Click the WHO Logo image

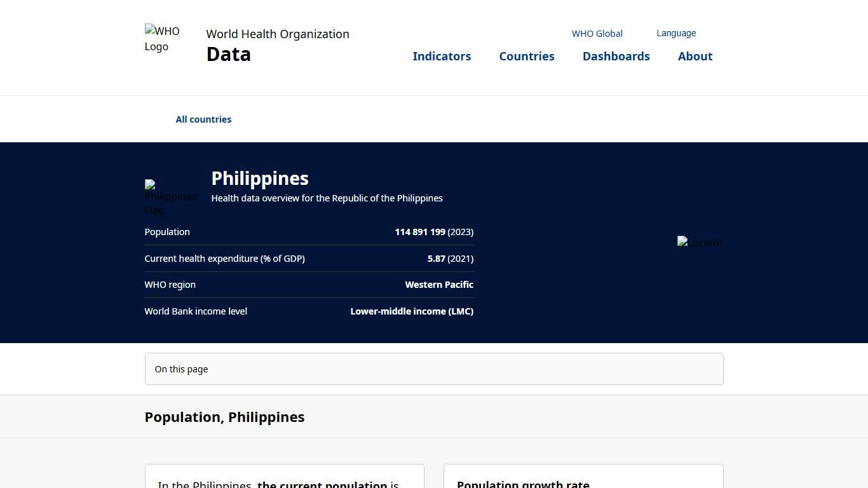coord(162,38)
